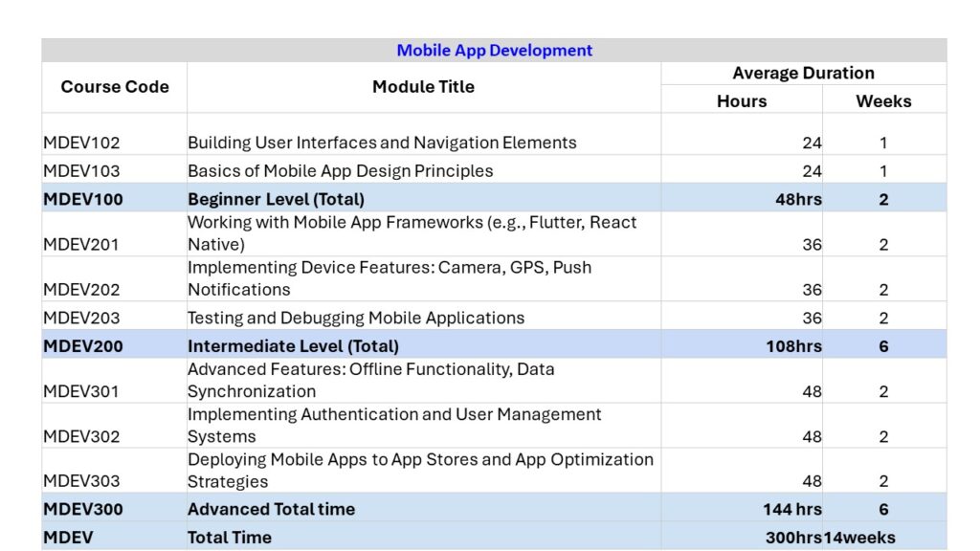Select the Module Title header cell
The height and width of the screenshot is (551, 980).
pos(423,87)
